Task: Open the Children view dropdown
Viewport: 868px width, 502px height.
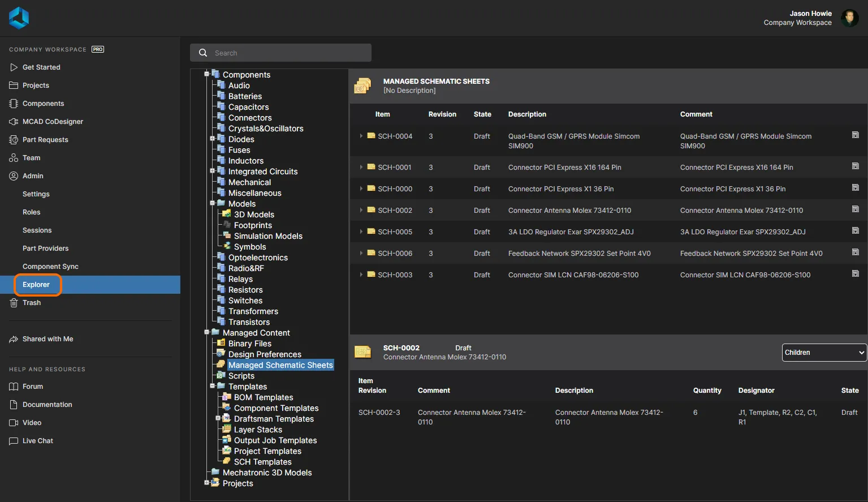Action: pos(824,353)
